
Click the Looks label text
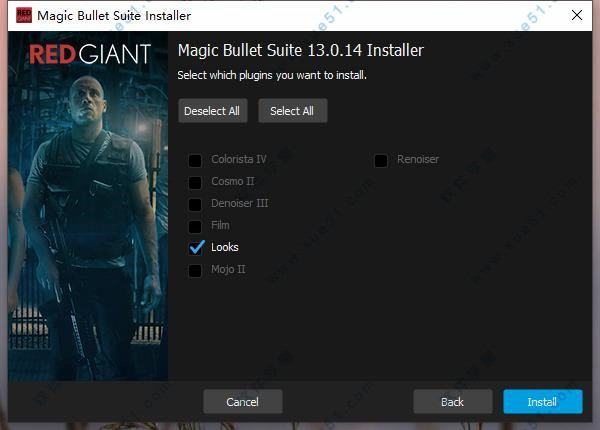point(225,247)
